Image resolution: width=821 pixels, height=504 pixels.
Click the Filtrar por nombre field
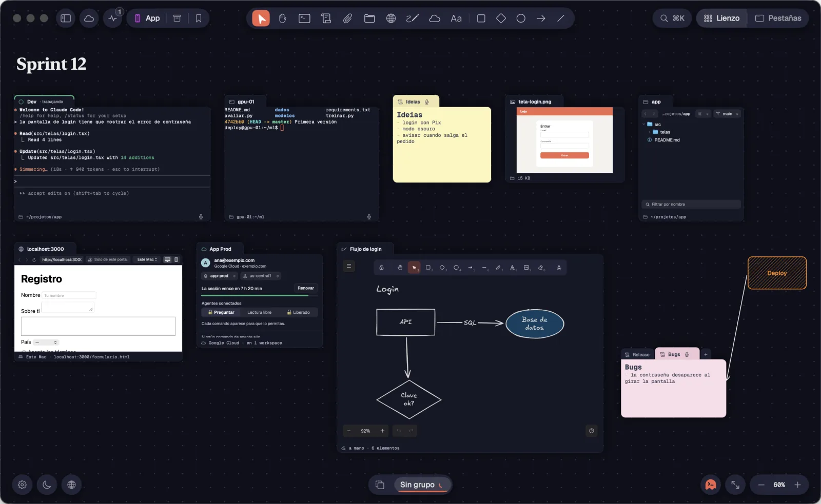(691, 204)
